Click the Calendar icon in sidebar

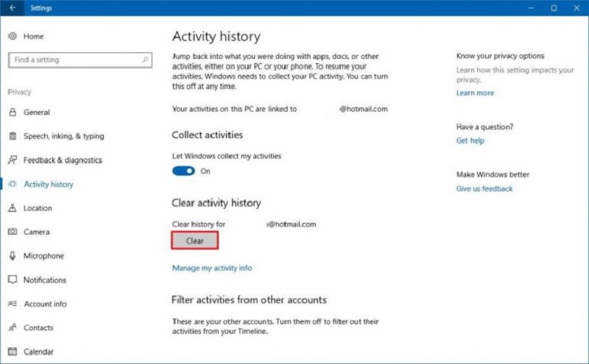tap(13, 351)
